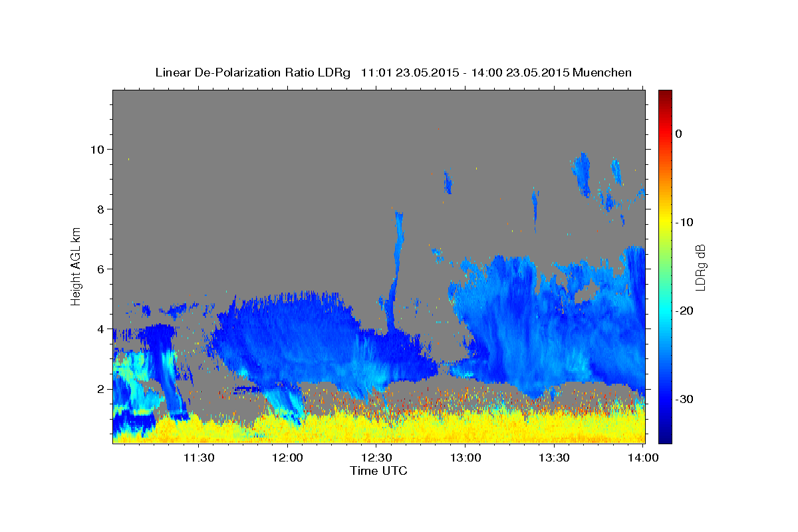This screenshot has height=532, width=798.
Task: Click the 14:00 time tick label
Action: tap(643, 458)
